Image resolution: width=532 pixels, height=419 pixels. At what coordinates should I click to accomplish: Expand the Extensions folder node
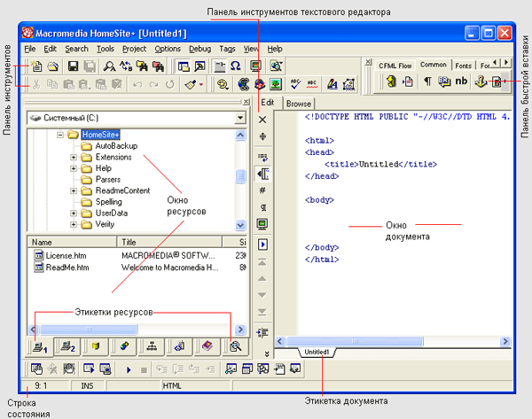tap(74, 158)
